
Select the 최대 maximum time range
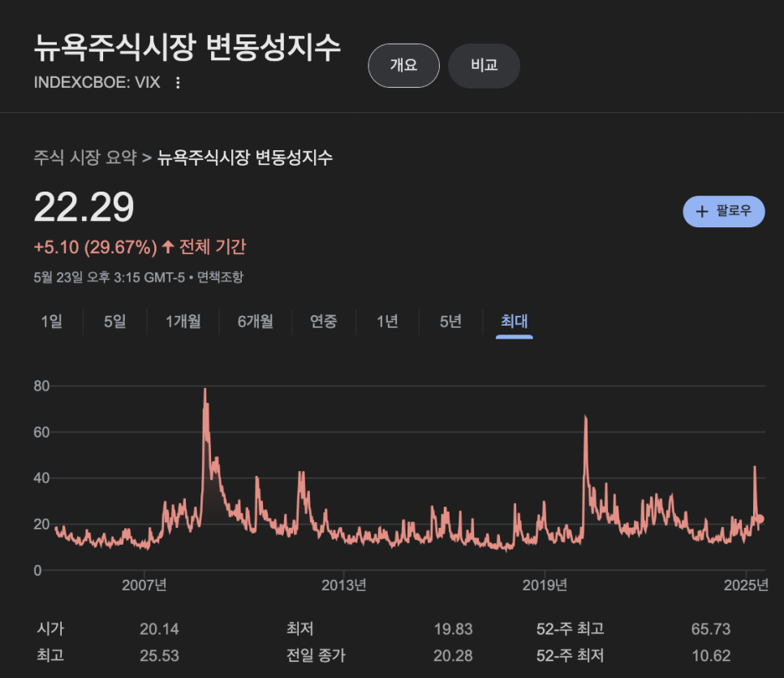point(513,322)
